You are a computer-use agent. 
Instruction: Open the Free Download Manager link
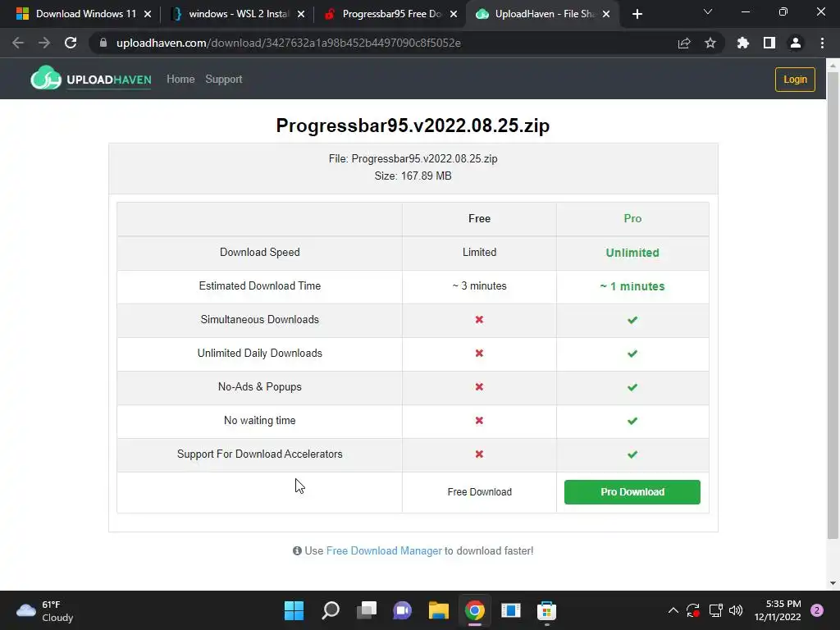[384, 550]
